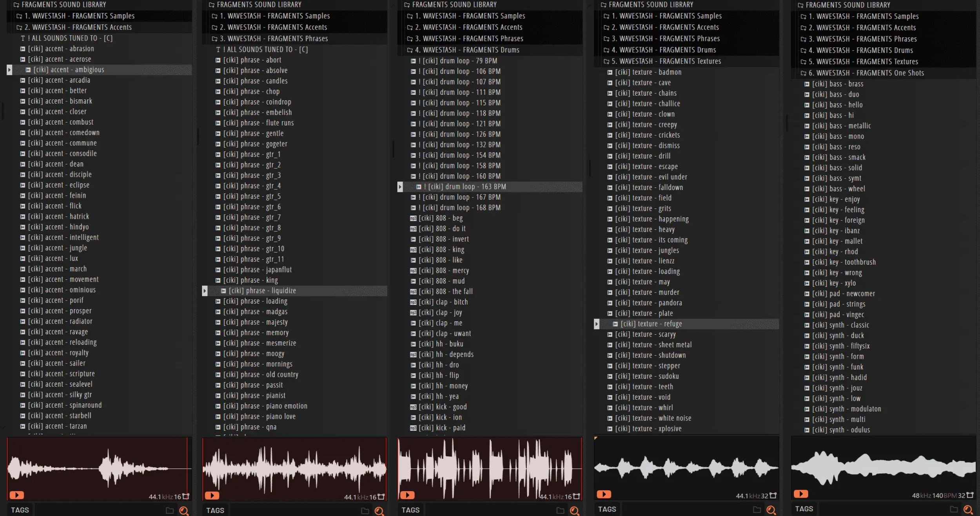
Task: Play the drum loop 163 BPM waveform preview
Action: point(407,495)
